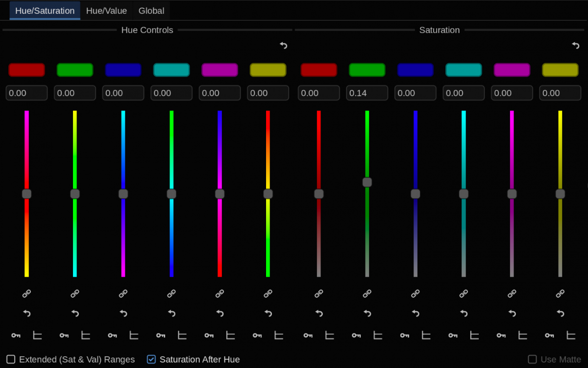Open the curve icon for blue hue
This screenshot has height=368, width=588.
[x=134, y=336]
